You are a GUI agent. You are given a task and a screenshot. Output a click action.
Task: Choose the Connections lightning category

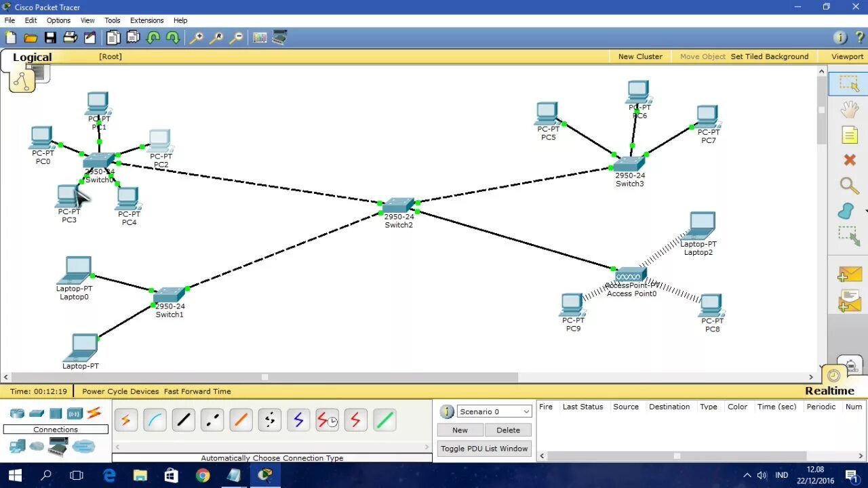click(94, 413)
